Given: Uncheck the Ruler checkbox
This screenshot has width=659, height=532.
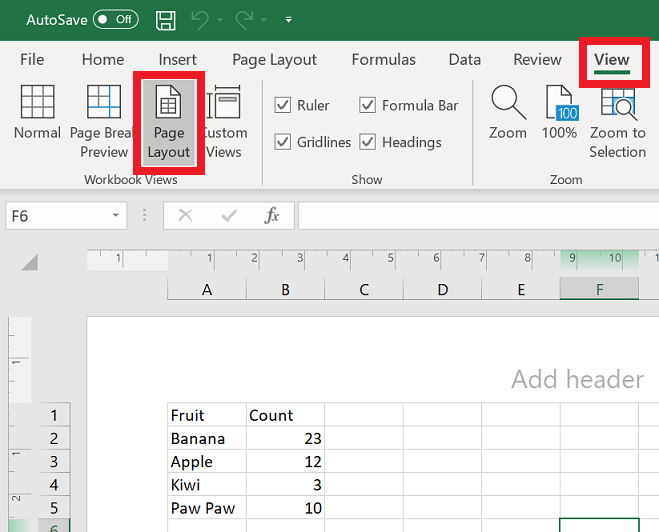Looking at the screenshot, I should 283,105.
